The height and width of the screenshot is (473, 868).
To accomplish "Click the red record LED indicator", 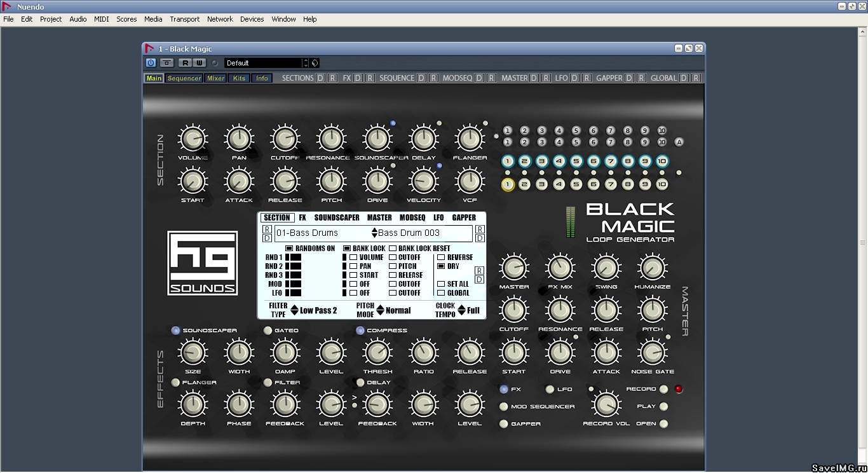I will 679,389.
